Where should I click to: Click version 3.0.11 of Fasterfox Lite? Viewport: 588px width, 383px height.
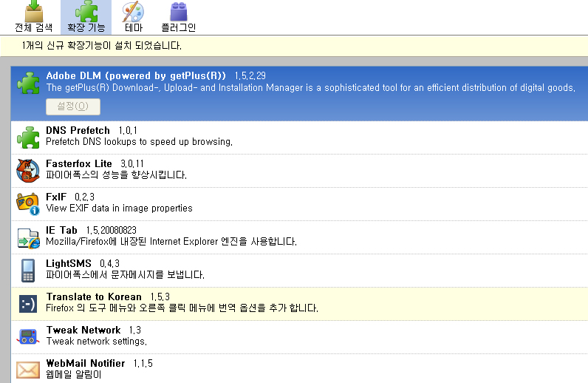coord(132,163)
